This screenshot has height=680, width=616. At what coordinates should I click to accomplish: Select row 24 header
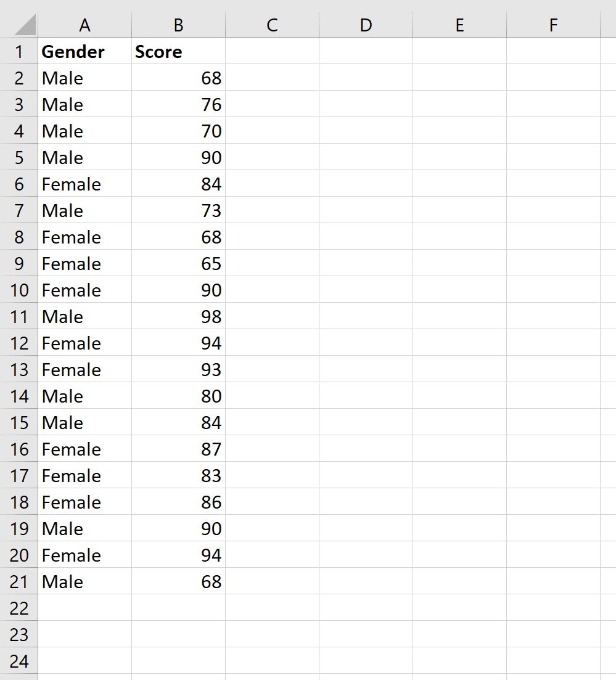[19, 661]
